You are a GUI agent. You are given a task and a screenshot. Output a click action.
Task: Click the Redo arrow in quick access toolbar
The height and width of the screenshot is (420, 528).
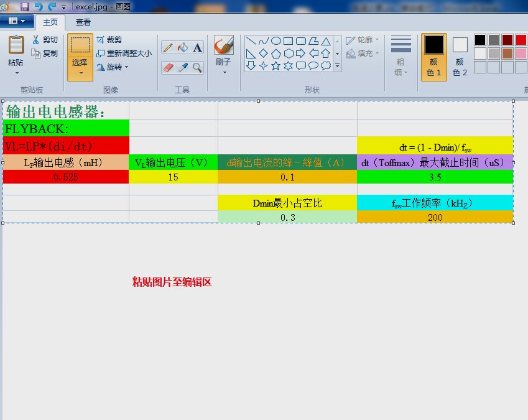click(52, 6)
